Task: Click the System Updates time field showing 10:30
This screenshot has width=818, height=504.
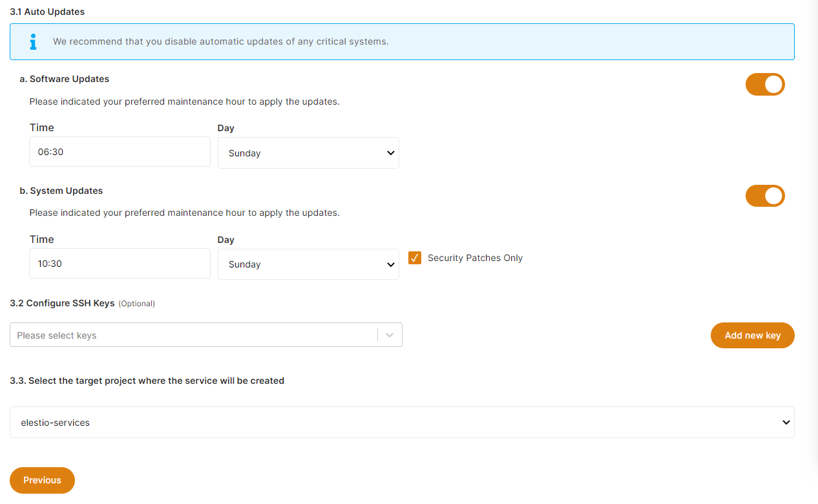Action: click(x=120, y=264)
